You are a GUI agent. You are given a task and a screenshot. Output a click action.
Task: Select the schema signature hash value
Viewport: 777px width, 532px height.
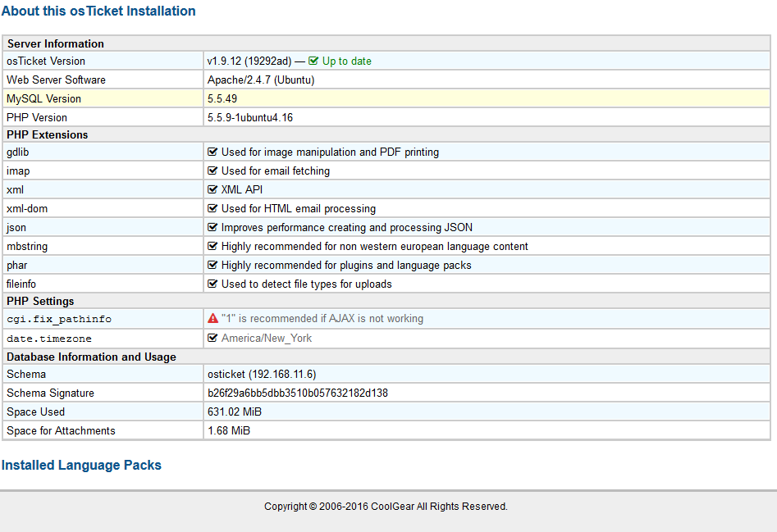298,393
